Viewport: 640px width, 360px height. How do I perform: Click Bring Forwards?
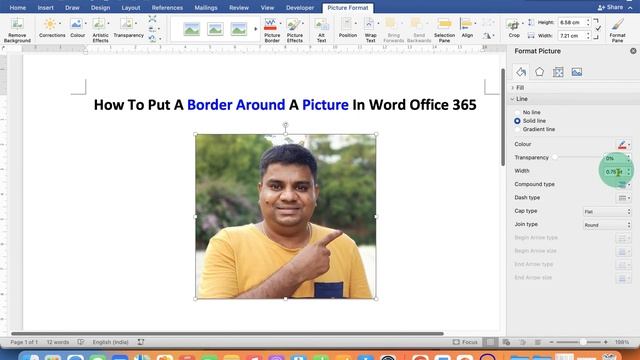(393, 30)
